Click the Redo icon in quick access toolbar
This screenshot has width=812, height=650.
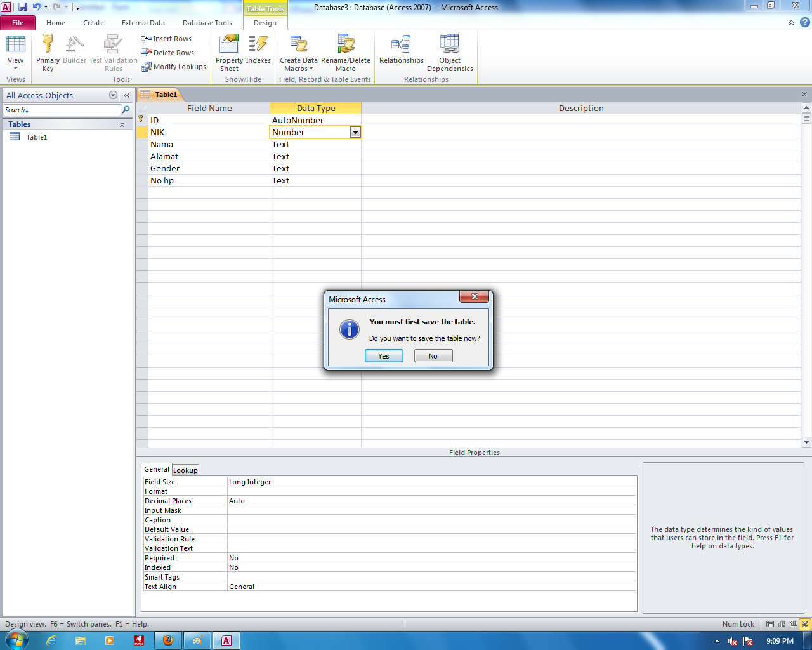56,7
